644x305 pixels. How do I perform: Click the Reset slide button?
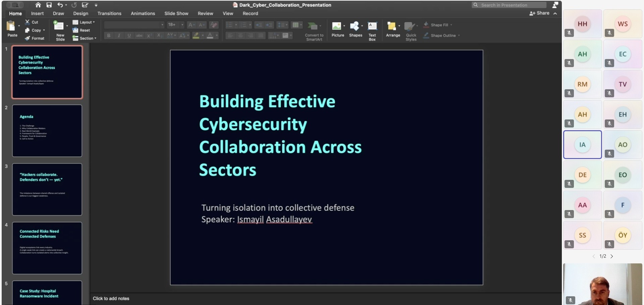[81, 30]
